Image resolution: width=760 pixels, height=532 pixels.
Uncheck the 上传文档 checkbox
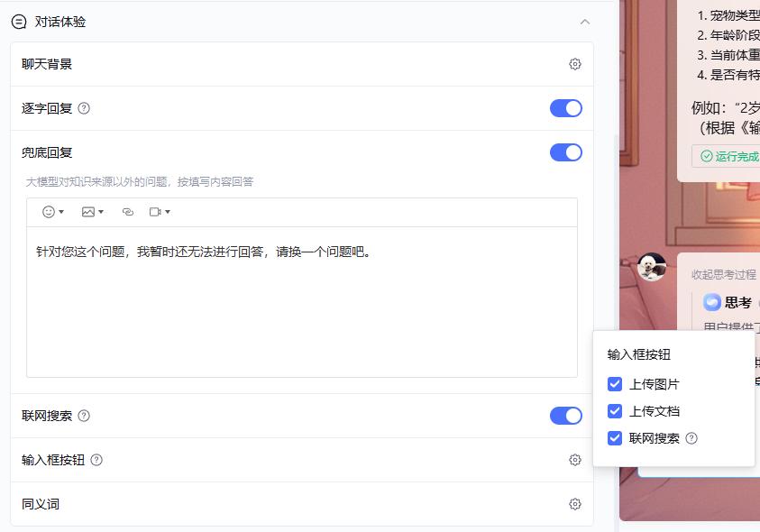614,410
